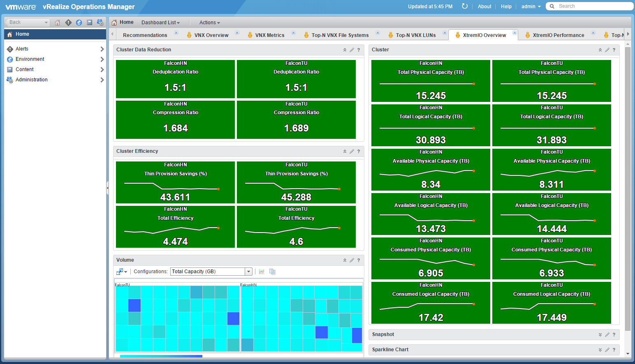Click the Administration gear icon in toolbar
This screenshot has width=635, height=364.
(100, 23)
